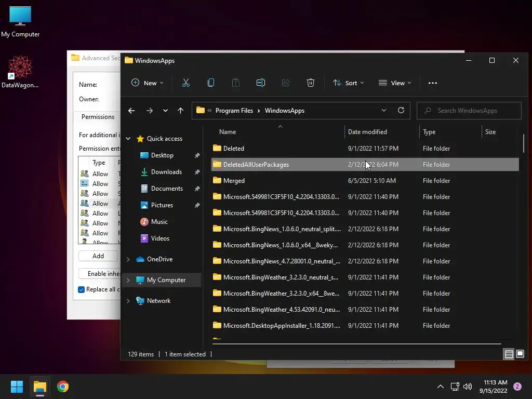Open the Sort options dropdown
Image resolution: width=532 pixels, height=399 pixels.
pos(349,83)
